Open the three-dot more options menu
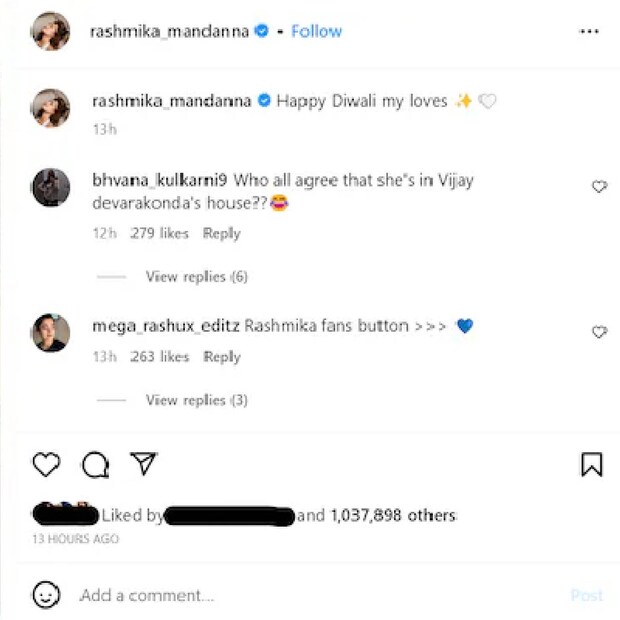Screen dimensions: 620x620 click(589, 31)
